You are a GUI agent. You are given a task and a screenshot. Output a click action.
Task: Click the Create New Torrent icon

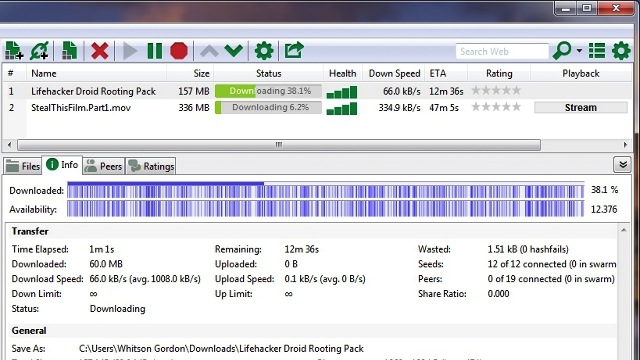[69, 51]
